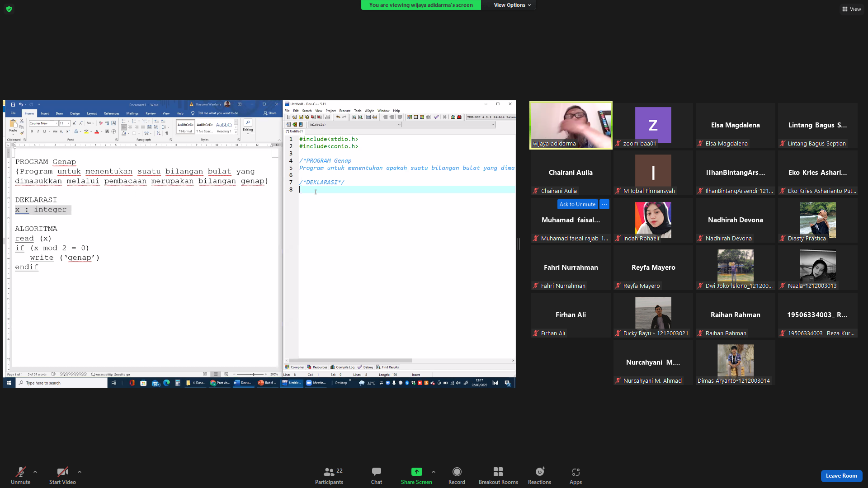The width and height of the screenshot is (868, 488).
Task: Toggle Center alignment in Word
Action: point(130,127)
